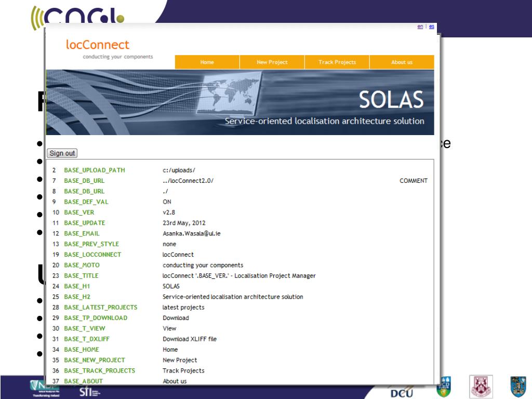Click the value 'latest projects'
The width and height of the screenshot is (532, 399).
(183, 308)
